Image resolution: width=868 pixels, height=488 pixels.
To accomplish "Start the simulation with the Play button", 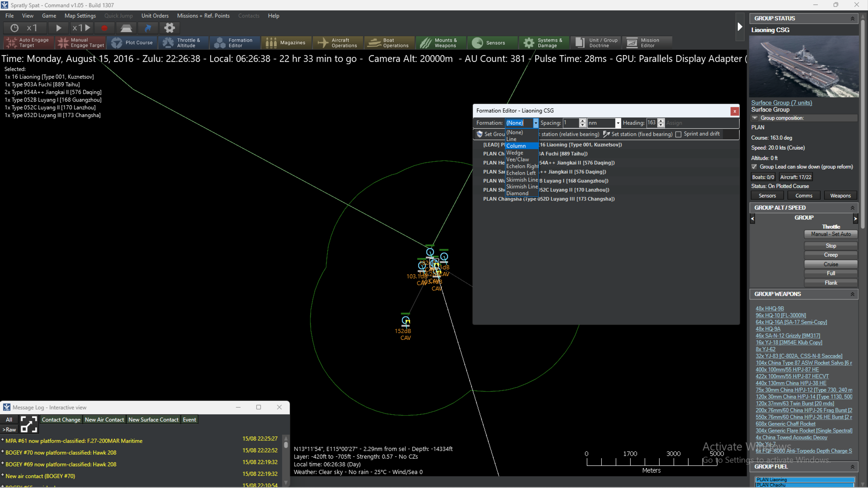I will pos(58,28).
